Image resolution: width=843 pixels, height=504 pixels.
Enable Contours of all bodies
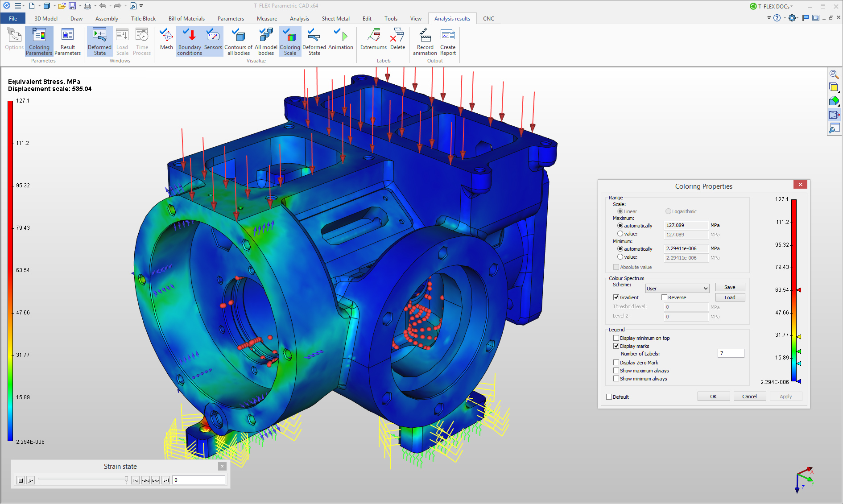click(x=238, y=41)
